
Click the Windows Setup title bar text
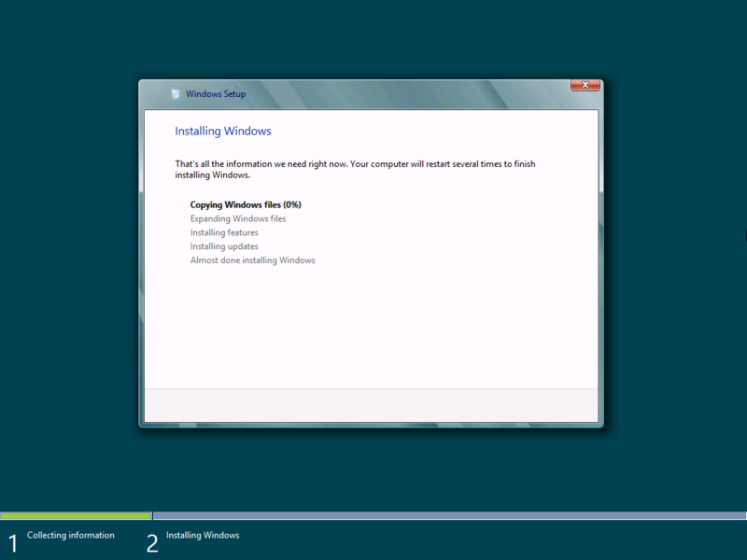point(216,94)
